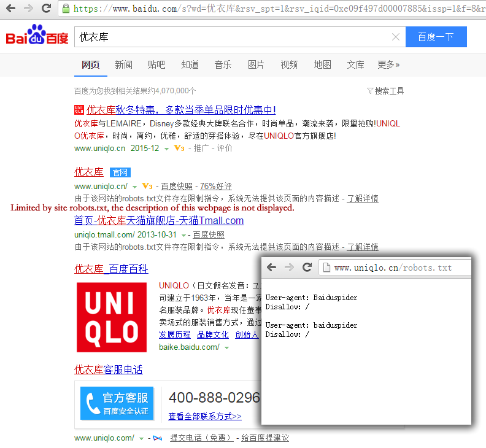
Task: Open 百度快照 for www.uniqlo.cn/
Action: pyautogui.click(x=177, y=187)
